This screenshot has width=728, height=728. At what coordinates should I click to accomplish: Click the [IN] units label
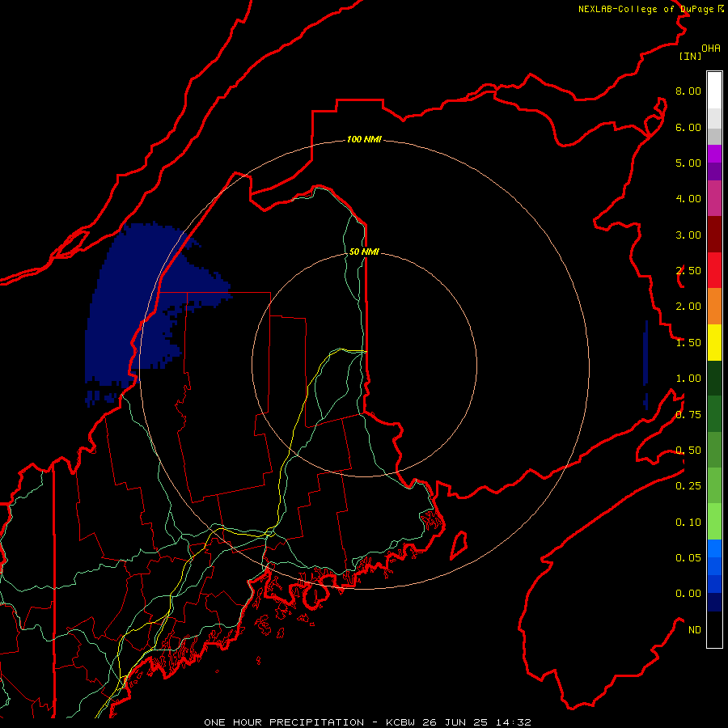pyautogui.click(x=690, y=56)
